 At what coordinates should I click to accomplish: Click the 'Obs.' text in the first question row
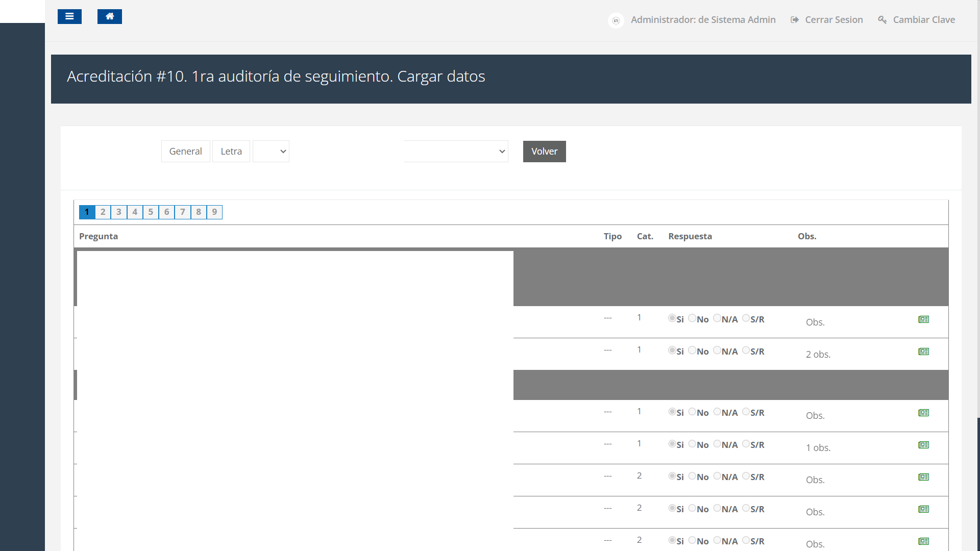pyautogui.click(x=815, y=322)
